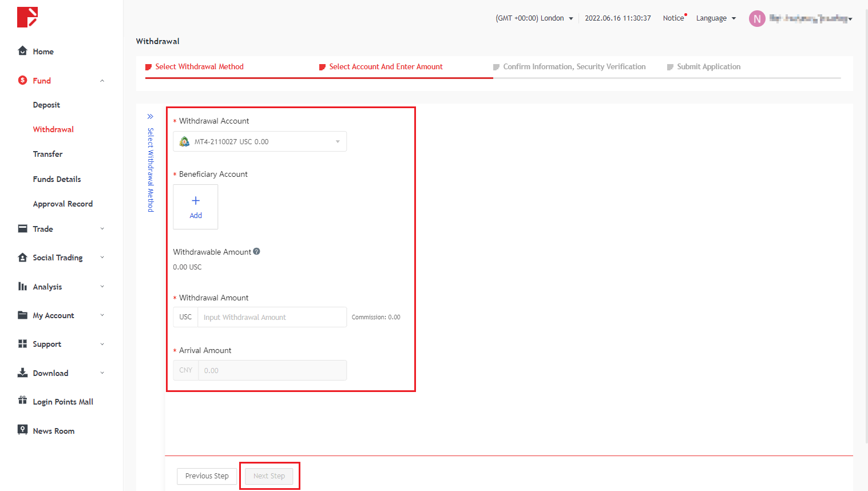This screenshot has width=868, height=491.
Task: Click the Previous Step button
Action: coord(207,476)
